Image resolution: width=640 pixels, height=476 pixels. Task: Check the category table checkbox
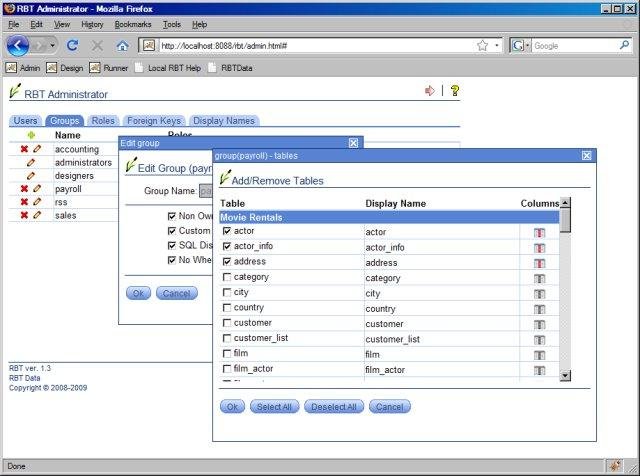227,277
